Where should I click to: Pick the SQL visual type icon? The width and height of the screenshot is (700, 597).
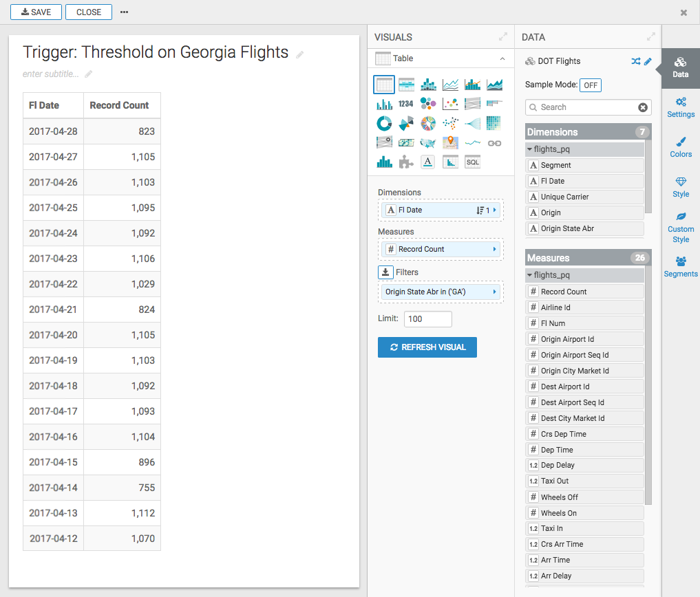(x=472, y=162)
